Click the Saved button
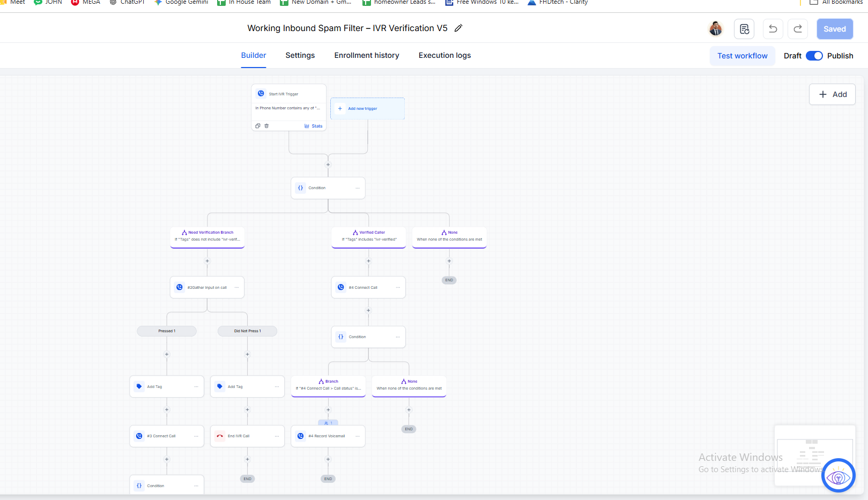The height and width of the screenshot is (500, 868). tap(835, 29)
